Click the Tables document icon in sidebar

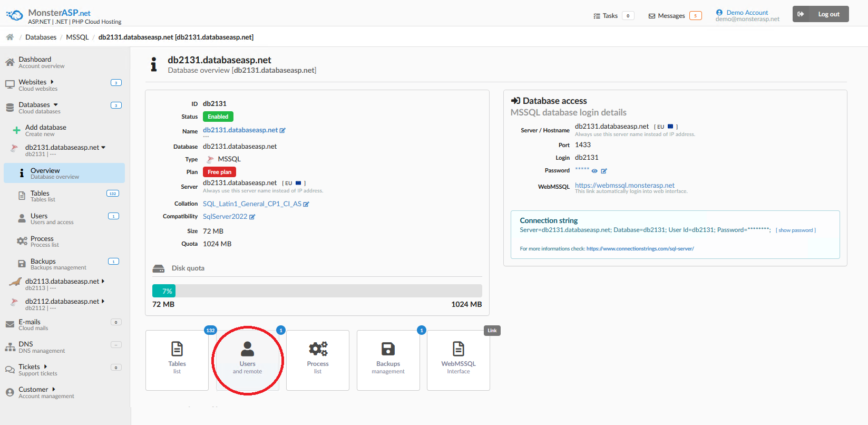coord(22,196)
